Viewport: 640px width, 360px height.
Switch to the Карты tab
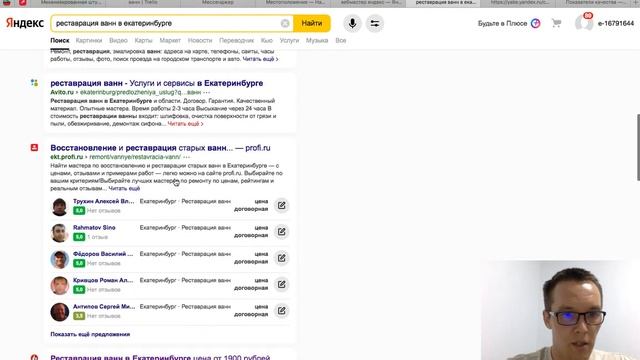point(143,40)
